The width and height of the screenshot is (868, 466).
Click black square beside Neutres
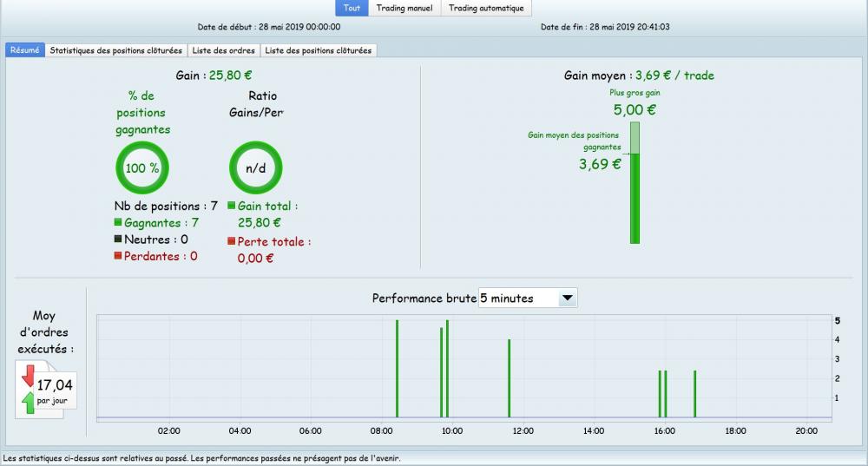tap(118, 239)
